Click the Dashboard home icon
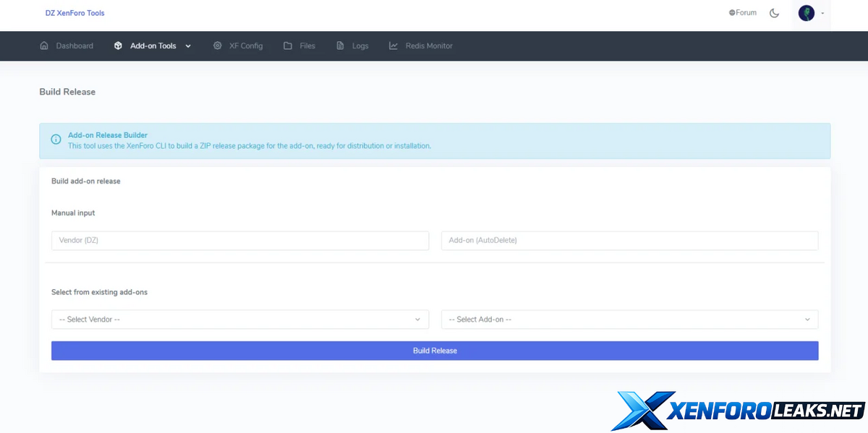Viewport: 868px width, 433px height. (44, 46)
